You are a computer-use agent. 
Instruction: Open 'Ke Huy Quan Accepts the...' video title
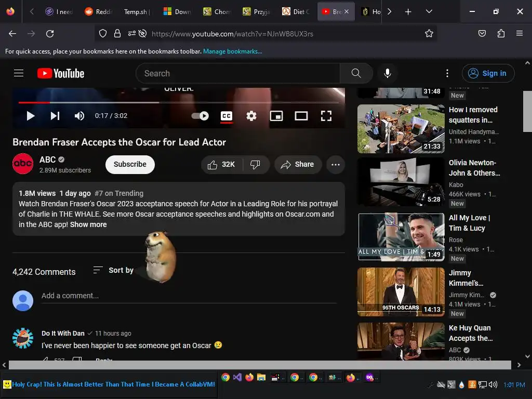[471, 333]
